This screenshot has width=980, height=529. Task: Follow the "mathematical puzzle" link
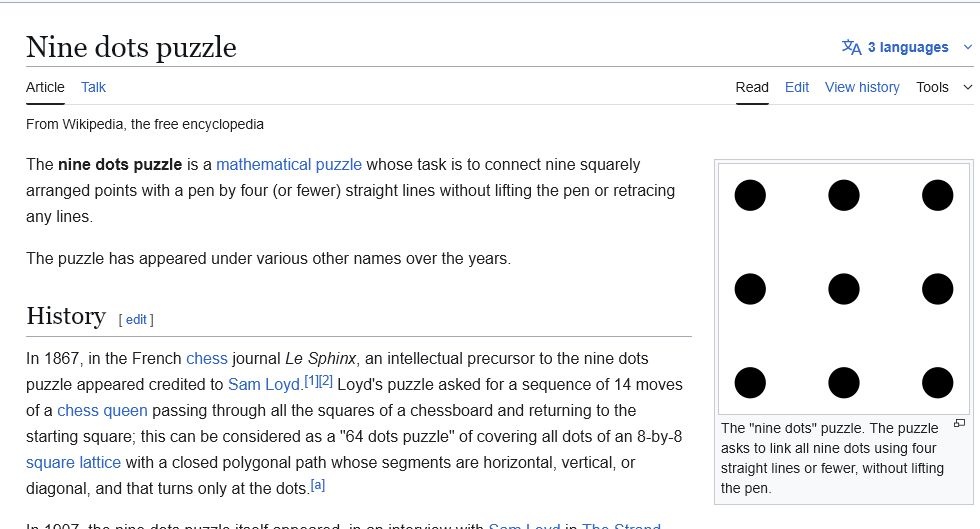click(x=289, y=164)
